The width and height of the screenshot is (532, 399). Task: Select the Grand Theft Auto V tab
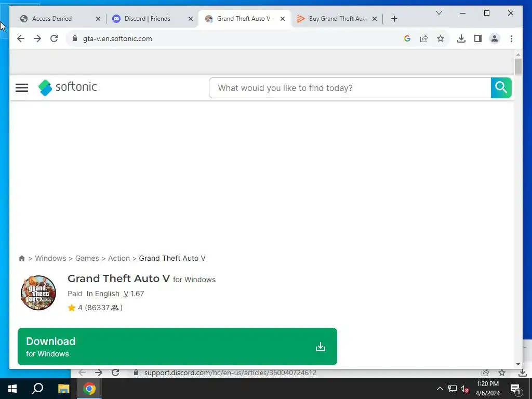coord(244,19)
